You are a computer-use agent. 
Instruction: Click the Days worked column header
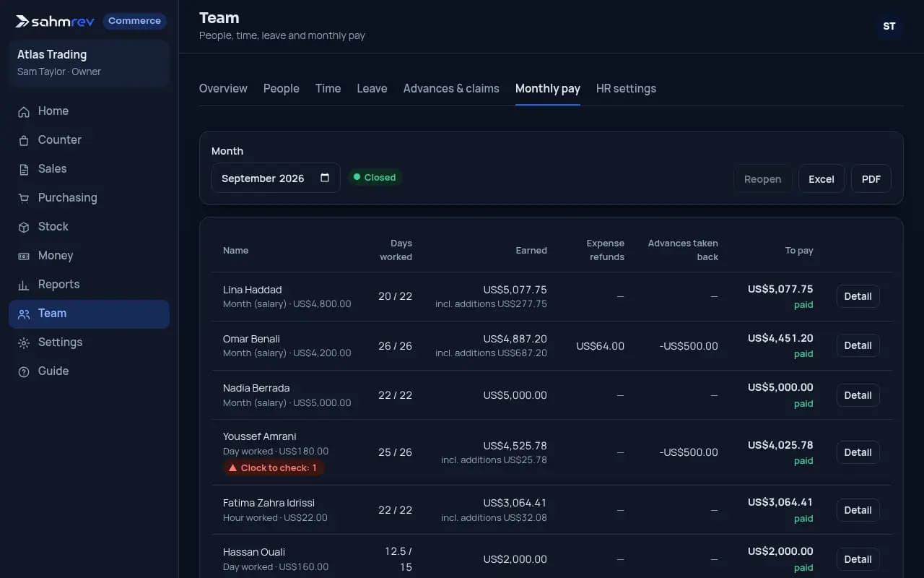pyautogui.click(x=396, y=250)
